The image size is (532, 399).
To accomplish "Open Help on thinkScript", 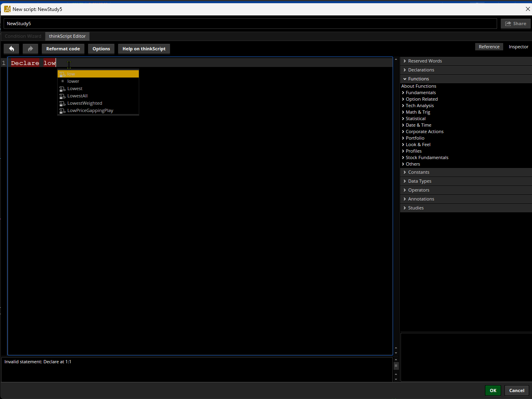I will pyautogui.click(x=144, y=49).
